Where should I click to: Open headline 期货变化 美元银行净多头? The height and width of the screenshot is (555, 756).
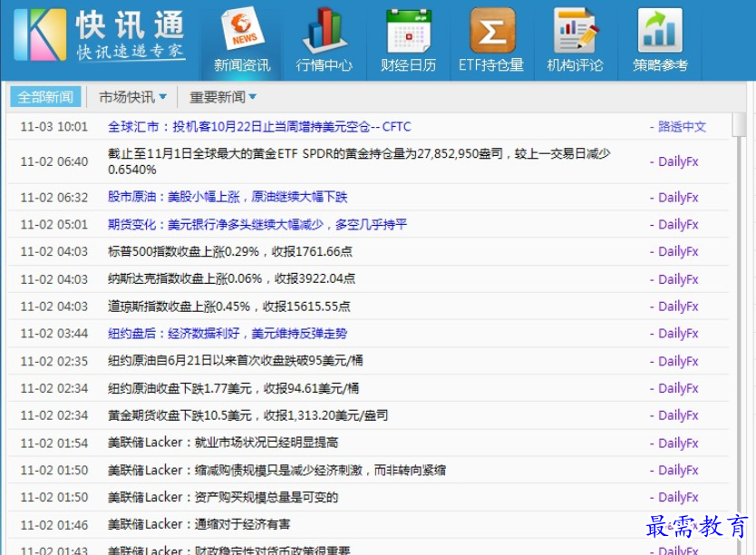click(x=257, y=224)
